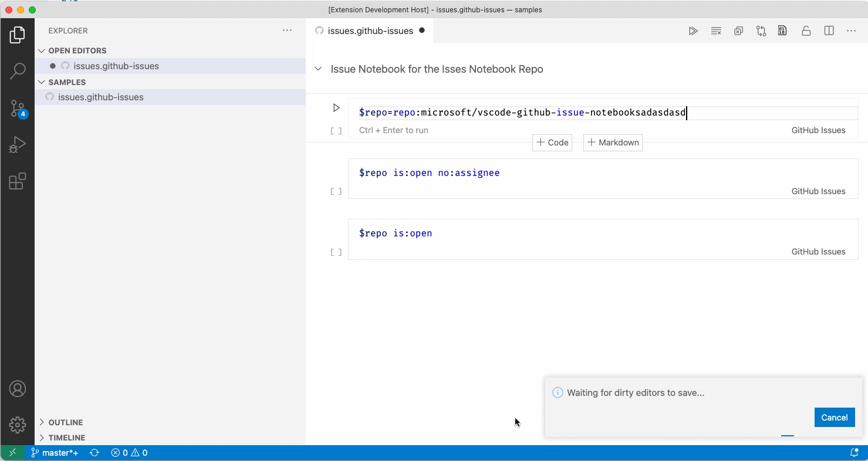Toggle remote connection indicator in status bar
Image resolution: width=868 pixels, height=461 pixels.
pyautogui.click(x=12, y=452)
